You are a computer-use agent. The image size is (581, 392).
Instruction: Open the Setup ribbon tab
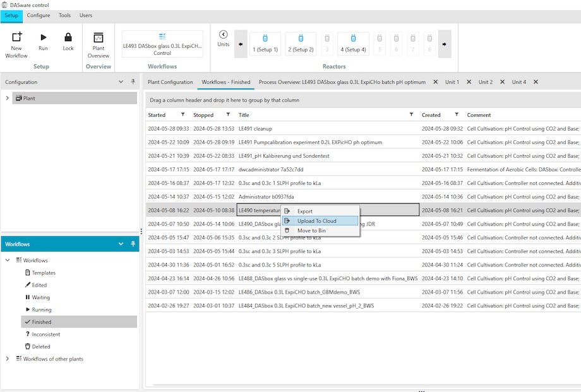pyautogui.click(x=11, y=16)
